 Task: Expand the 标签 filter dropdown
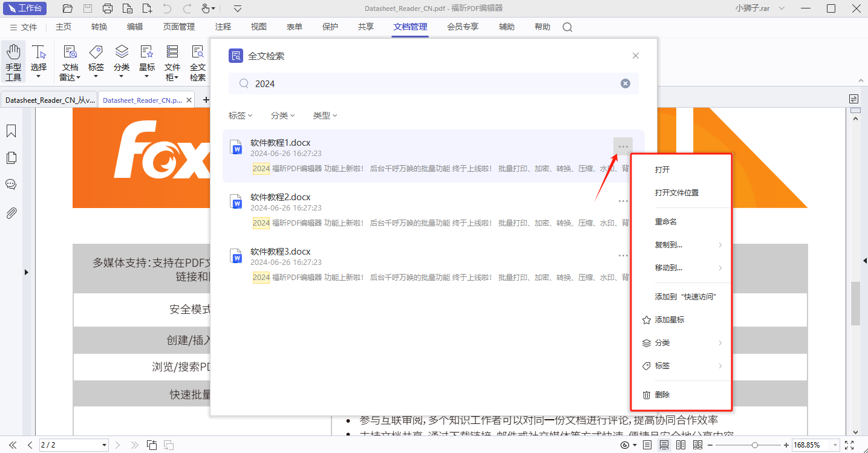coord(241,116)
